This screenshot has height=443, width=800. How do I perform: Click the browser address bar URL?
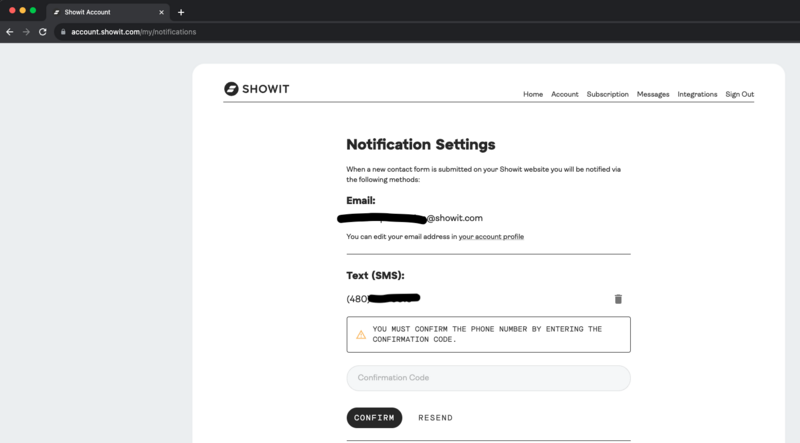pos(133,32)
